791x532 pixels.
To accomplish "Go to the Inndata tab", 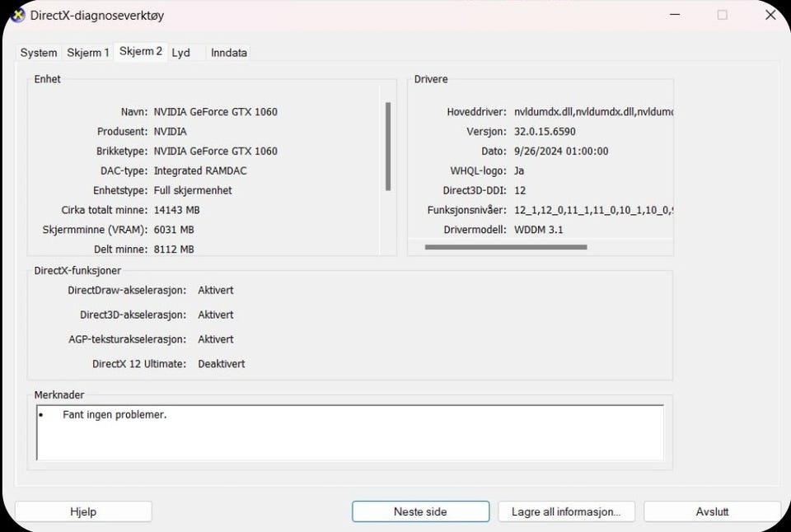I will (x=228, y=53).
